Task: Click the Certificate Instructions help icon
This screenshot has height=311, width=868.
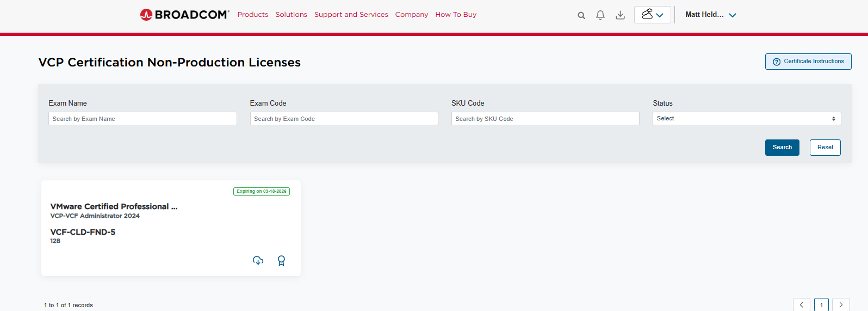Action: pos(777,62)
